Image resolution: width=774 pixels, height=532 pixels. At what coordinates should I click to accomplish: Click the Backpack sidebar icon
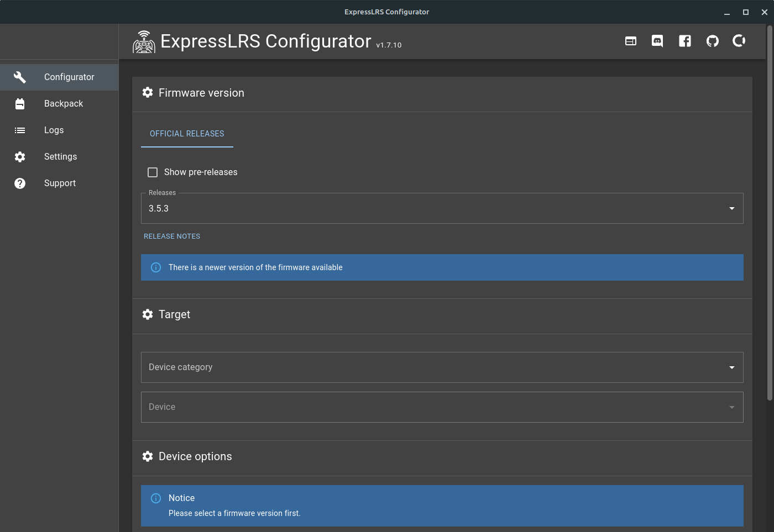tap(20, 104)
